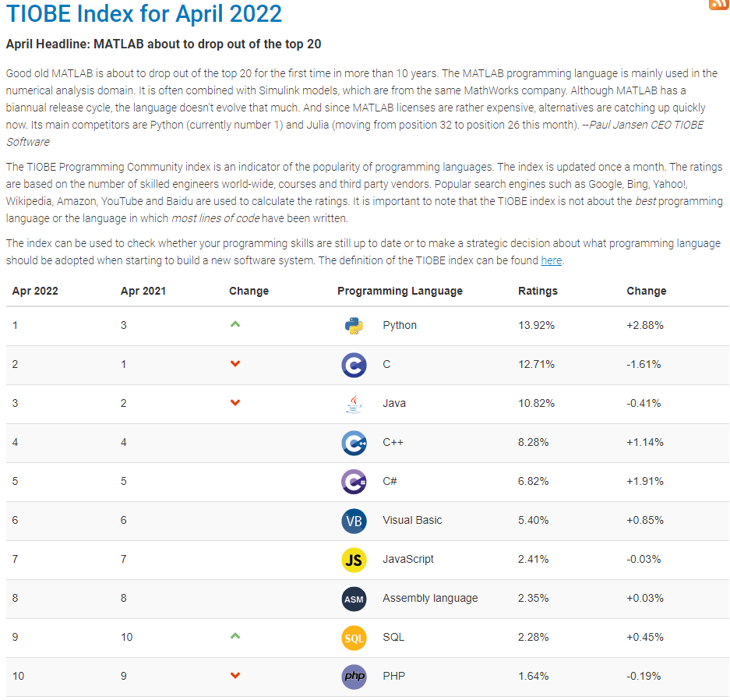Click the TIOBE Index for April 2022 title
This screenshot has height=700, width=730.
pyautogui.click(x=144, y=13)
